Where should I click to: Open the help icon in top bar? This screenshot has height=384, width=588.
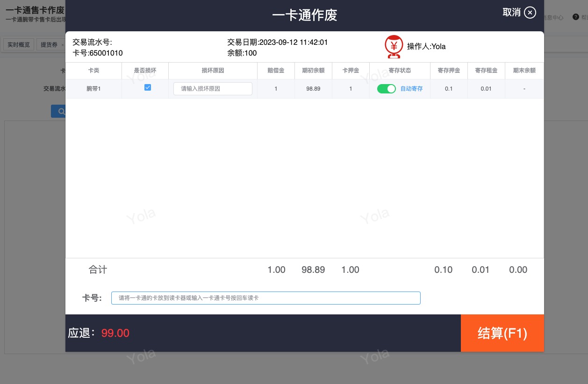[576, 17]
